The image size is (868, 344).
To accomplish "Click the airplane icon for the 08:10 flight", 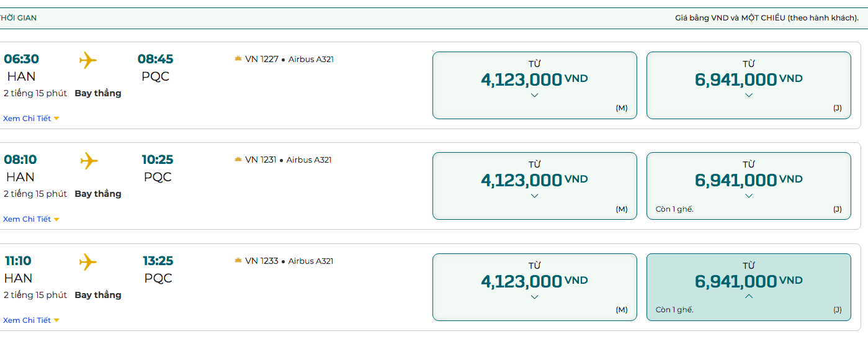I will pos(89,161).
